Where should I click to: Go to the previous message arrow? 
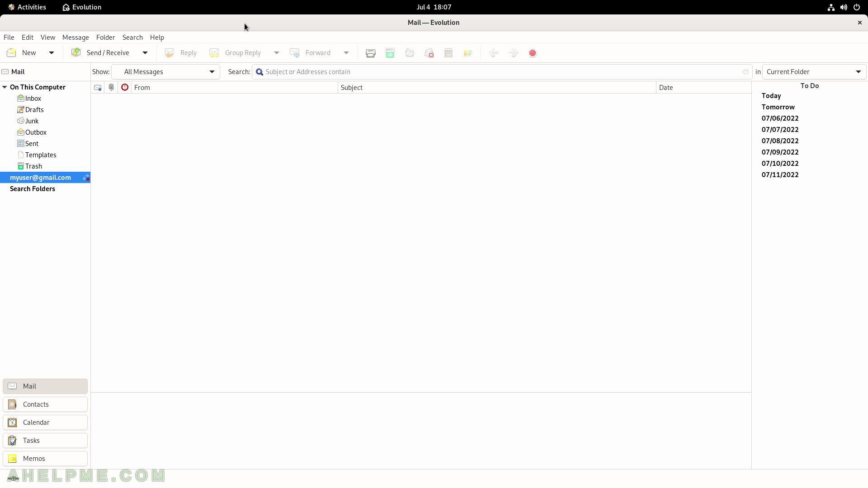coord(494,53)
